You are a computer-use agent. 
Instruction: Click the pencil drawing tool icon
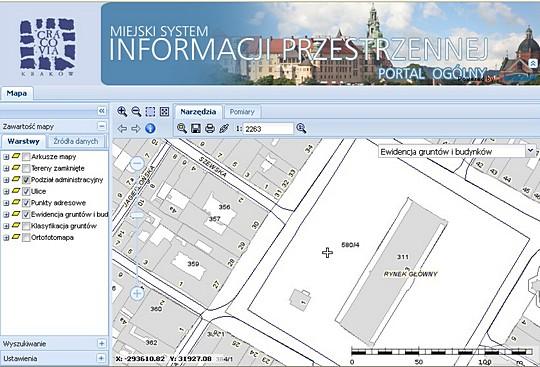click(x=224, y=129)
